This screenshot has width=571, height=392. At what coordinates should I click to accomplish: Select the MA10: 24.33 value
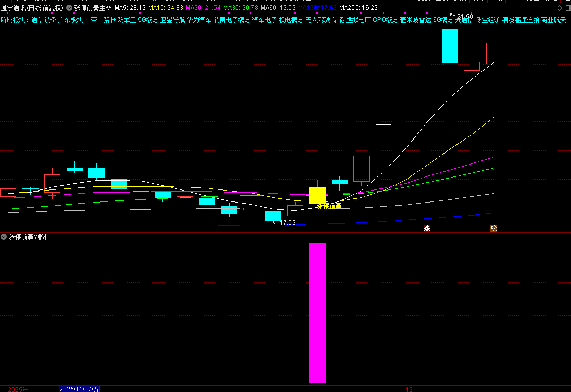(166, 8)
